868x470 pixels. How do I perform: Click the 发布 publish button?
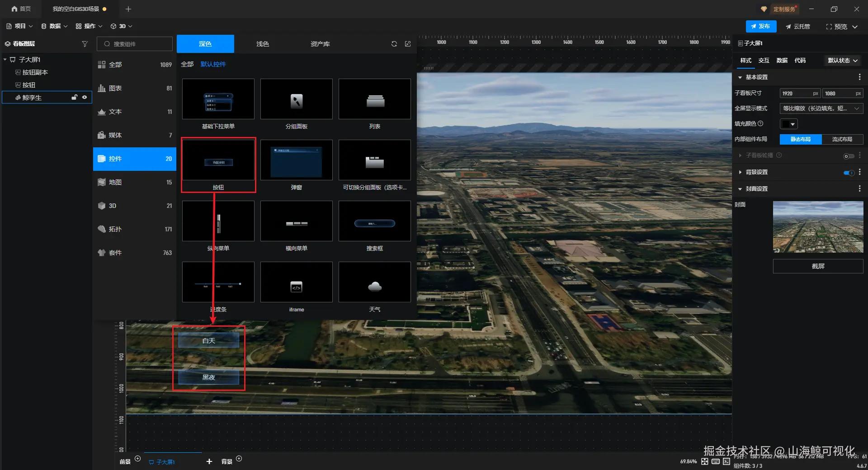click(x=761, y=27)
